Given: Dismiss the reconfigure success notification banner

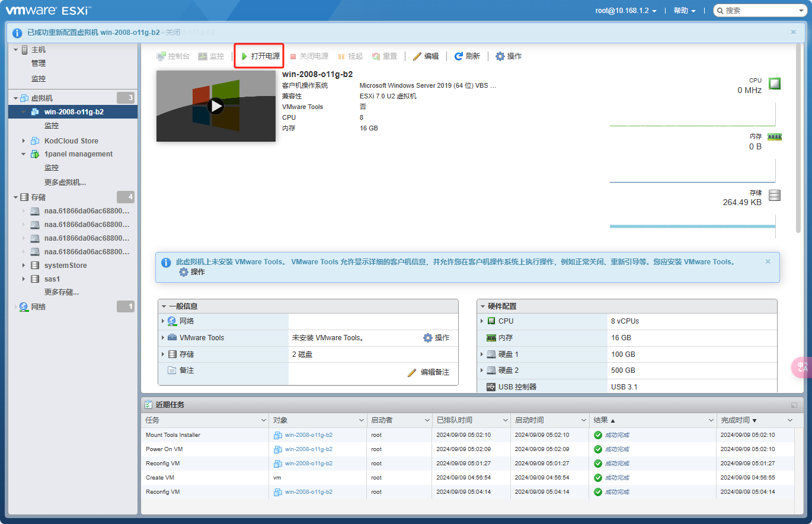Looking at the screenshot, I should click(794, 32).
